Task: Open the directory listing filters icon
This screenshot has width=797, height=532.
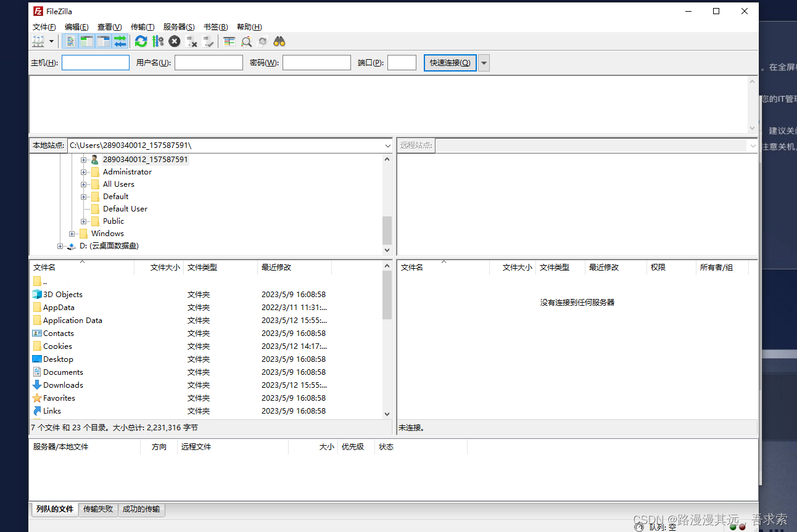Action: pos(229,41)
